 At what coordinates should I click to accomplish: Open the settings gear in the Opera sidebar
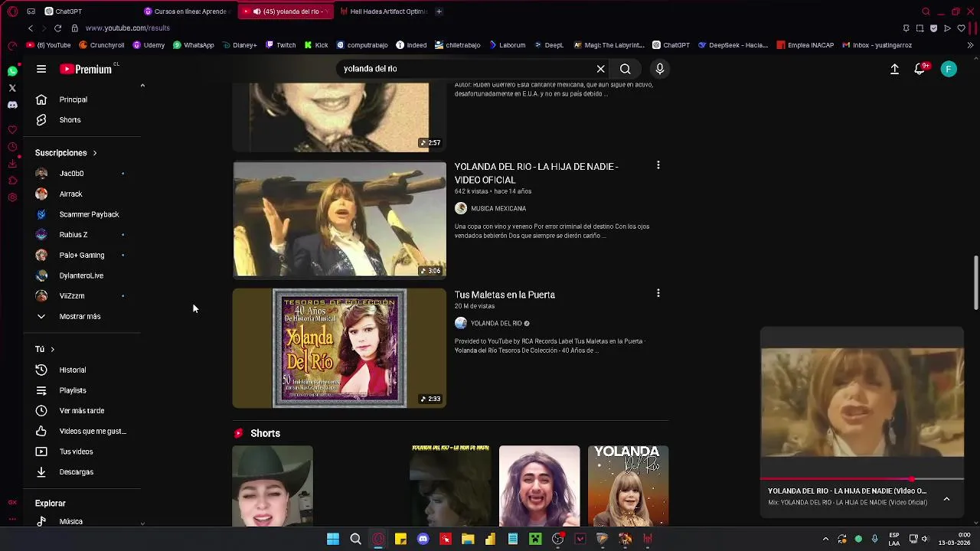(12, 197)
